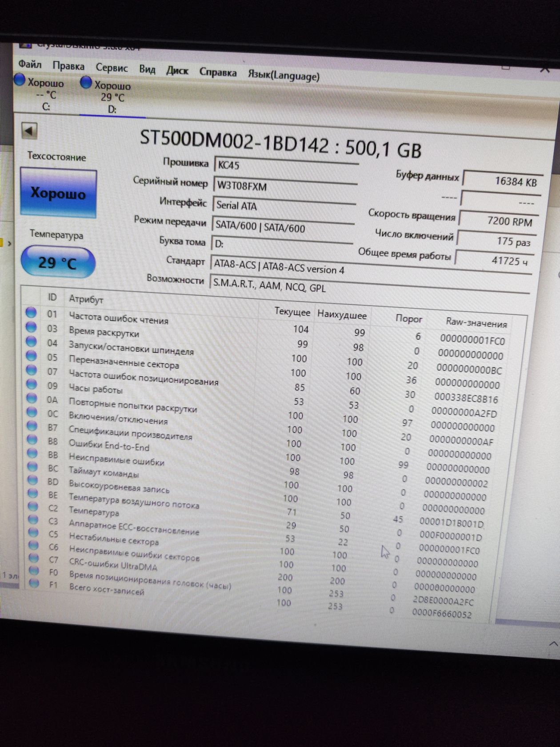
Task: Click status circle for attribute 05
Action: [31, 356]
